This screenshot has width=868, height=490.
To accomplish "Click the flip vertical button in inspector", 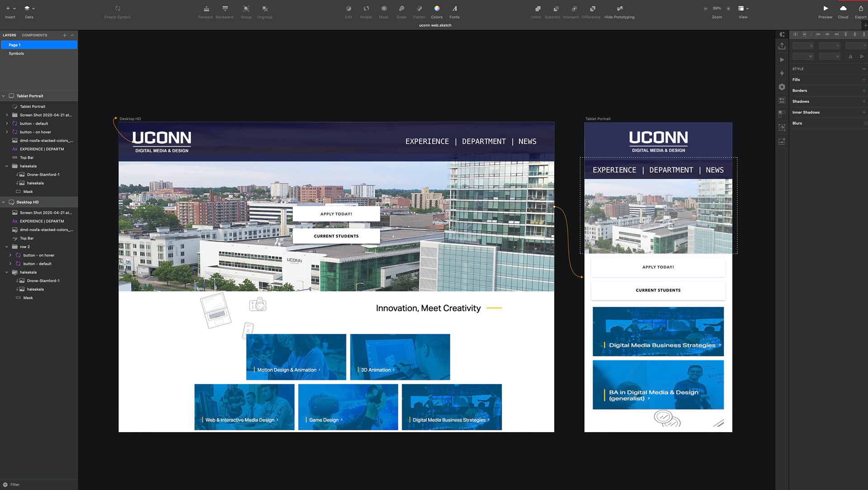I will [862, 57].
